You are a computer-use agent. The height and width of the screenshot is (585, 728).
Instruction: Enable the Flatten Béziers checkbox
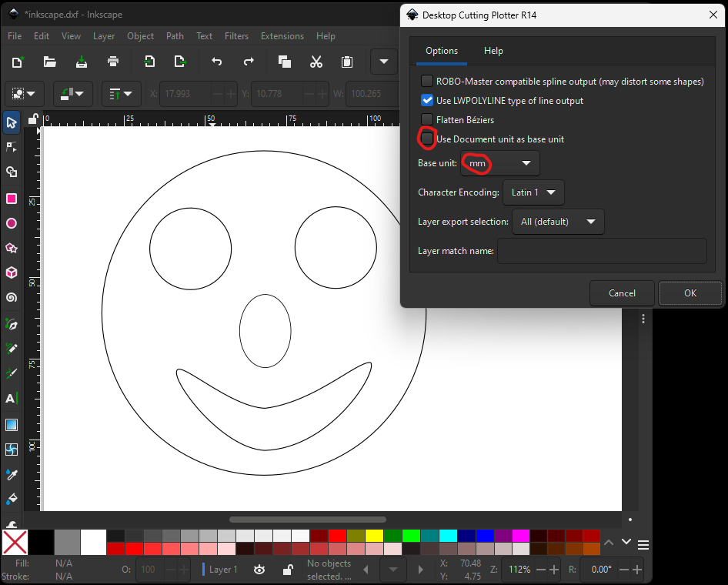click(426, 119)
